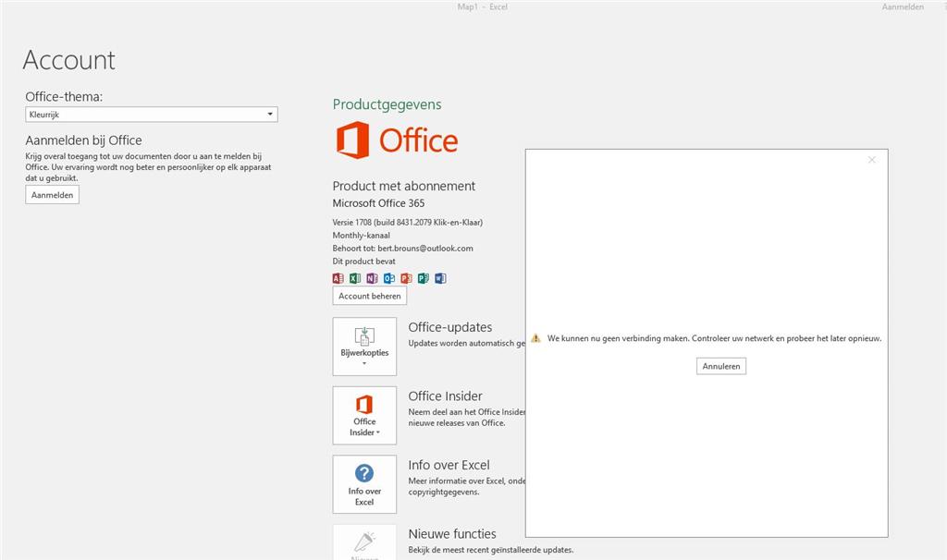
Task: Click the Account page title
Action: 68,60
